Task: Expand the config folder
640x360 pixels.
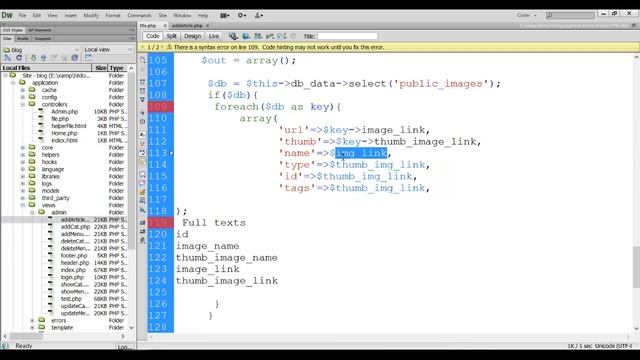Action: click(x=23, y=97)
